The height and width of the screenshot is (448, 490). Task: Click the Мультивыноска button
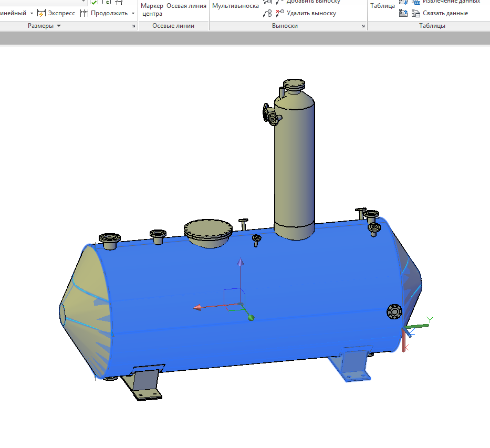coord(235,6)
